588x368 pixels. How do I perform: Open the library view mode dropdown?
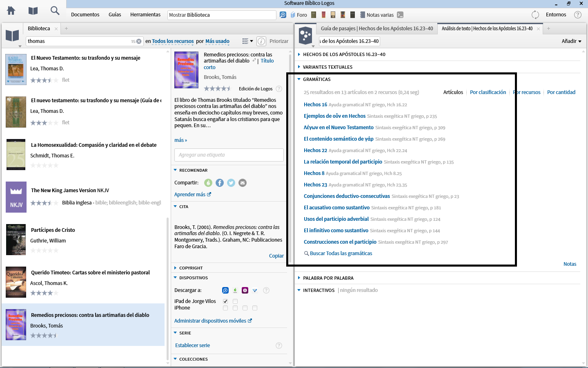tap(247, 41)
